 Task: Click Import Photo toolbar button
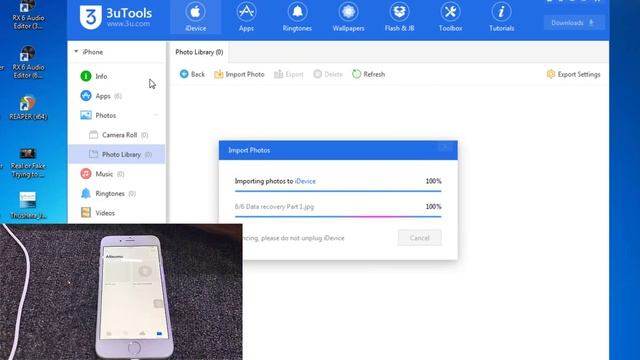point(239,74)
